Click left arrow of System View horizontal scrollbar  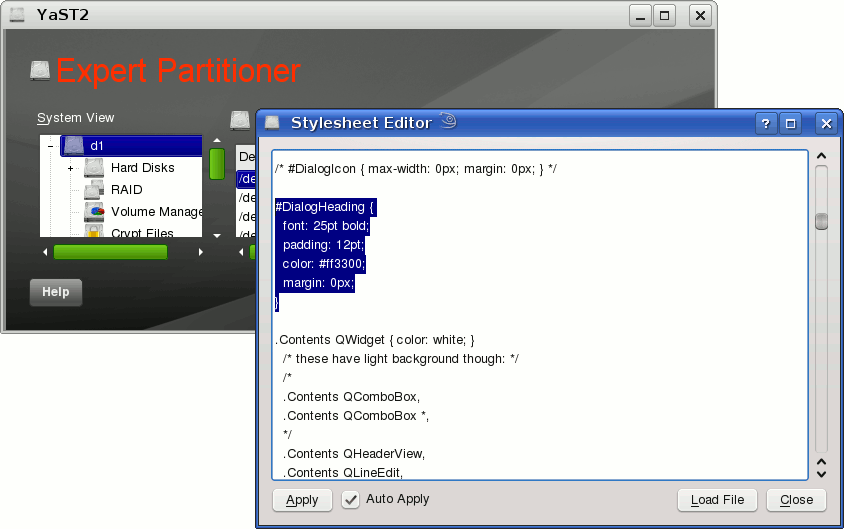tap(45, 252)
